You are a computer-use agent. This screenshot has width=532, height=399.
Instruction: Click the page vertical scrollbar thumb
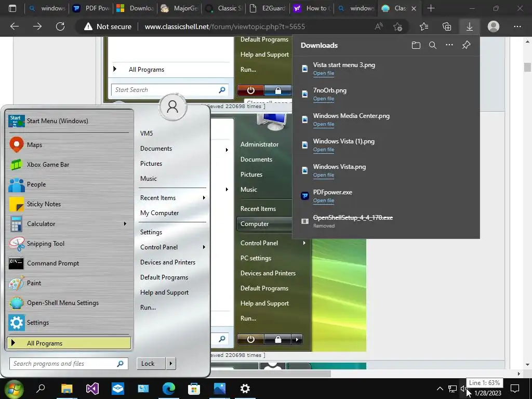coord(527,67)
